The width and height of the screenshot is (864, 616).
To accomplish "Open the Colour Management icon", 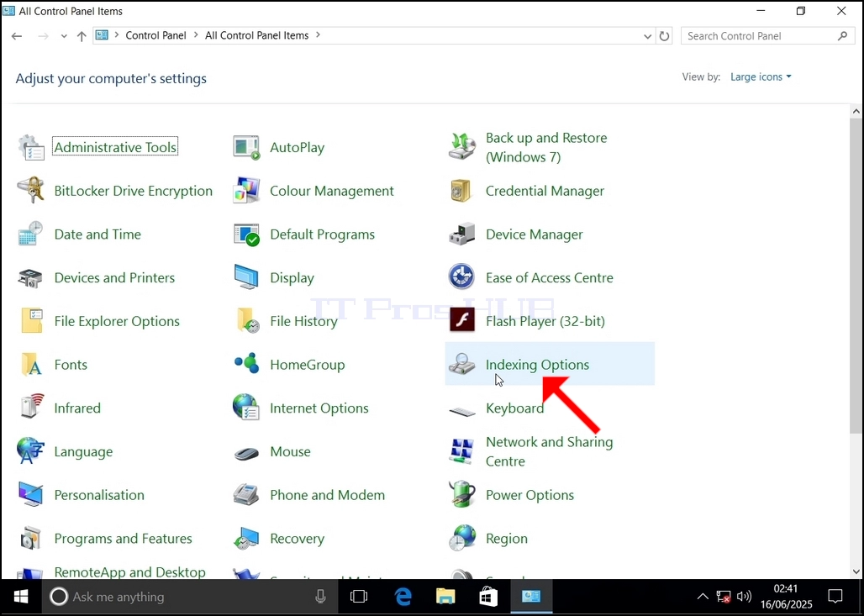I will [246, 191].
